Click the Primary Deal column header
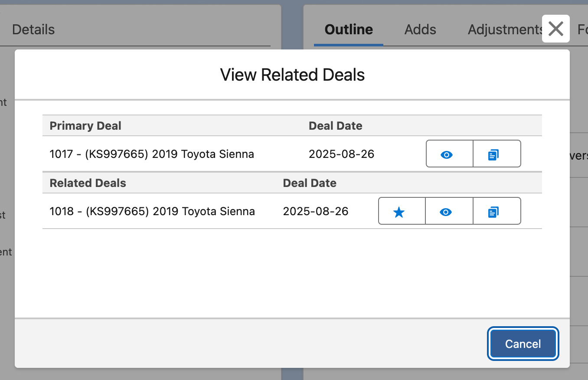 [85, 126]
